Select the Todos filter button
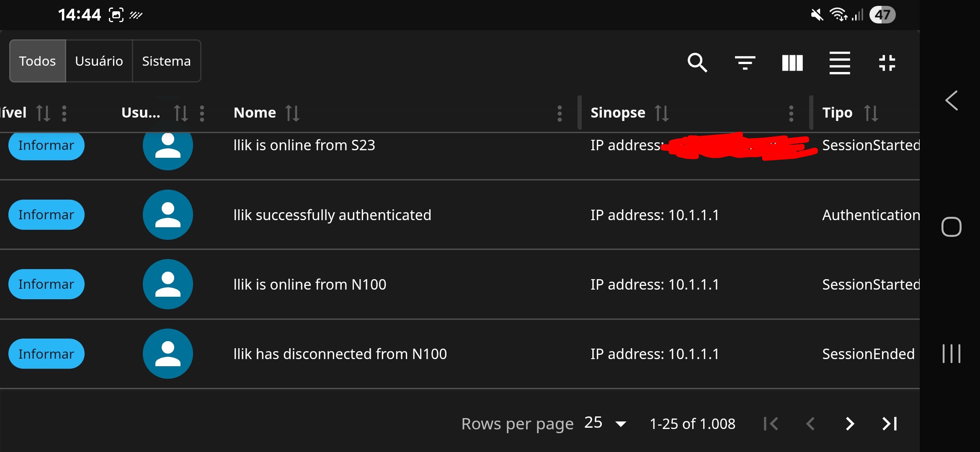This screenshot has height=452, width=980. (37, 61)
